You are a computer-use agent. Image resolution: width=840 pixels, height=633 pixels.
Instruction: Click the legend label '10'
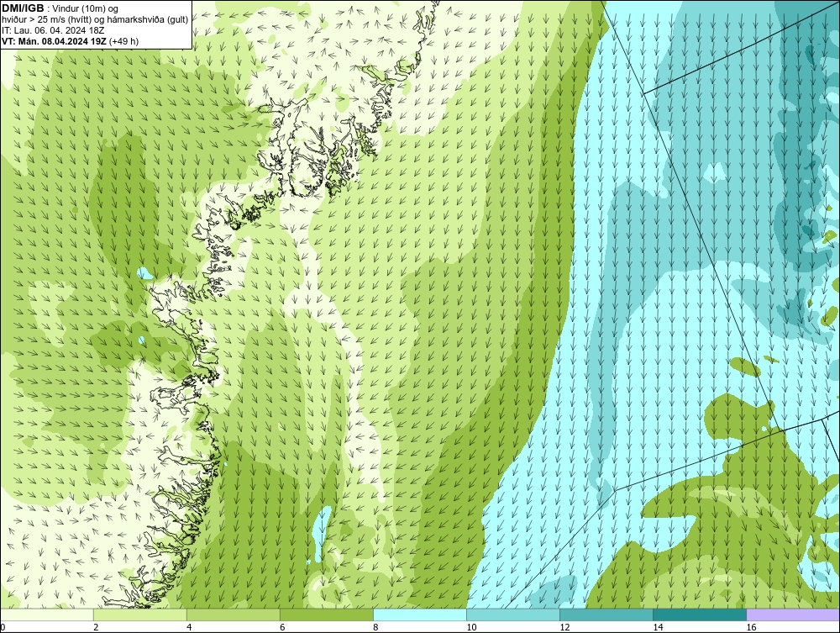coord(471,627)
